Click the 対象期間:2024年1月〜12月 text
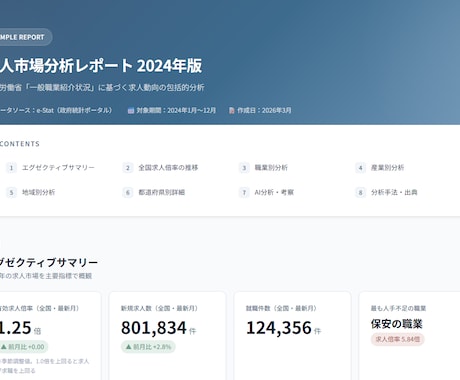 pos(176,110)
